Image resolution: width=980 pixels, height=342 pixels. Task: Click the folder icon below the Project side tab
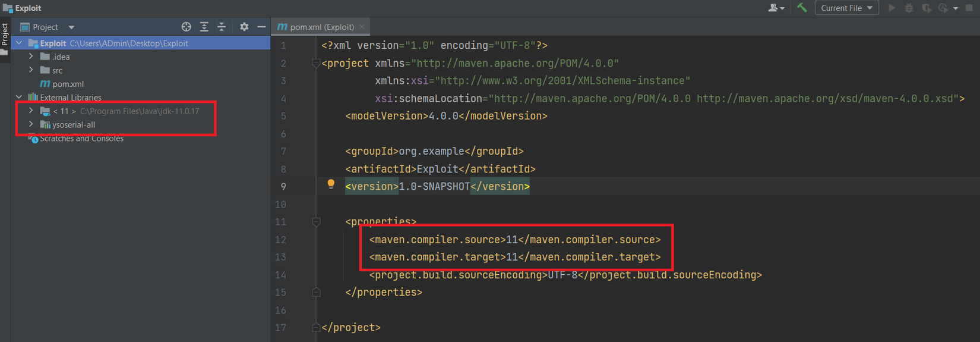pos(4,52)
